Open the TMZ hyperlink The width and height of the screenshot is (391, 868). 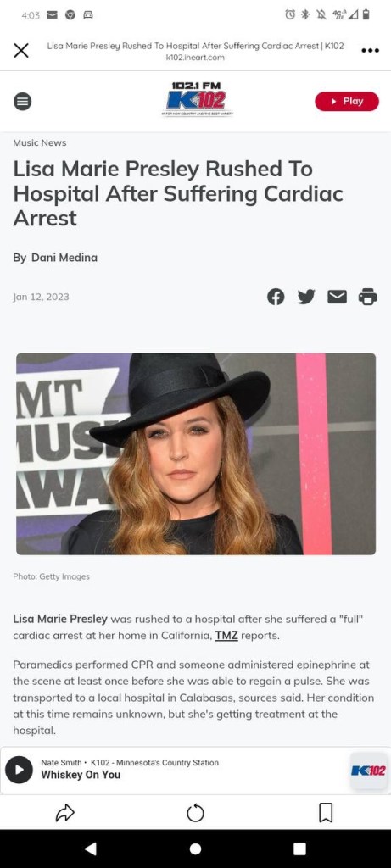click(226, 636)
